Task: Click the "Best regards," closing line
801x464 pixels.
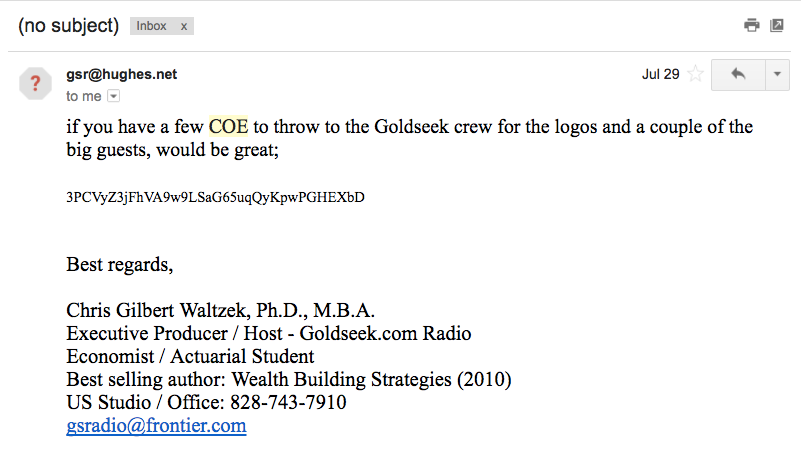Action: click(119, 265)
